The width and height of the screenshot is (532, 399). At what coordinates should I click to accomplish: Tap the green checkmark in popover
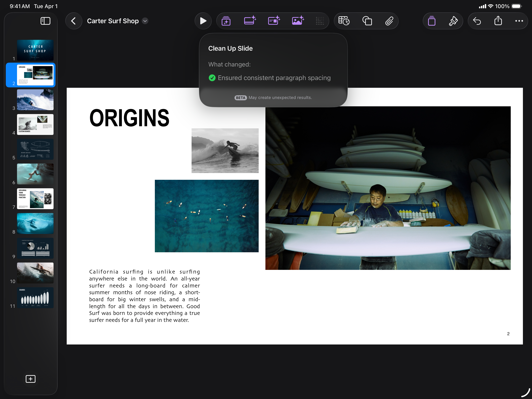pos(212,78)
